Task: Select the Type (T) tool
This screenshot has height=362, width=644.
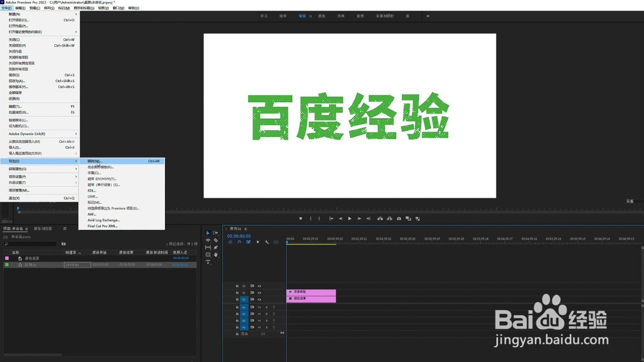Action: [x=208, y=262]
